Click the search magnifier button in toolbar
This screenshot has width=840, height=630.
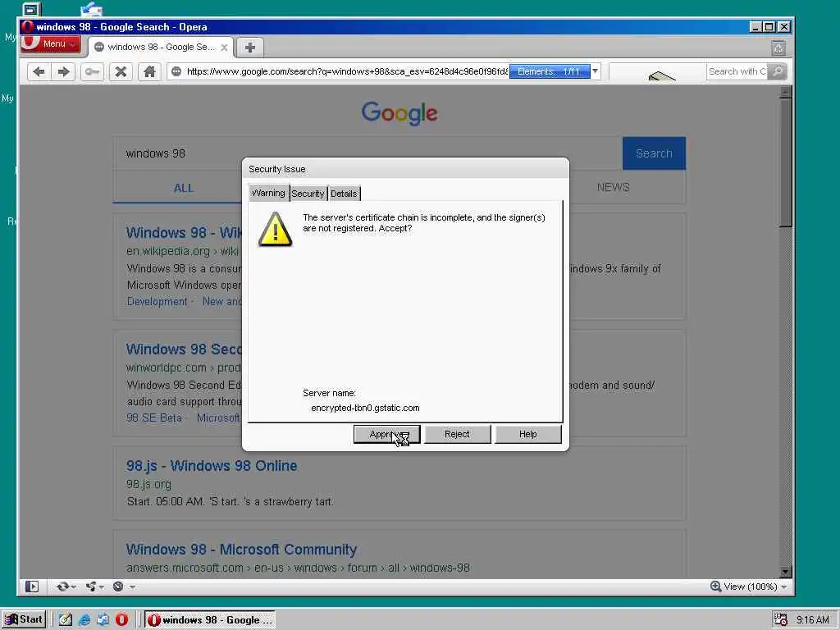(778, 71)
